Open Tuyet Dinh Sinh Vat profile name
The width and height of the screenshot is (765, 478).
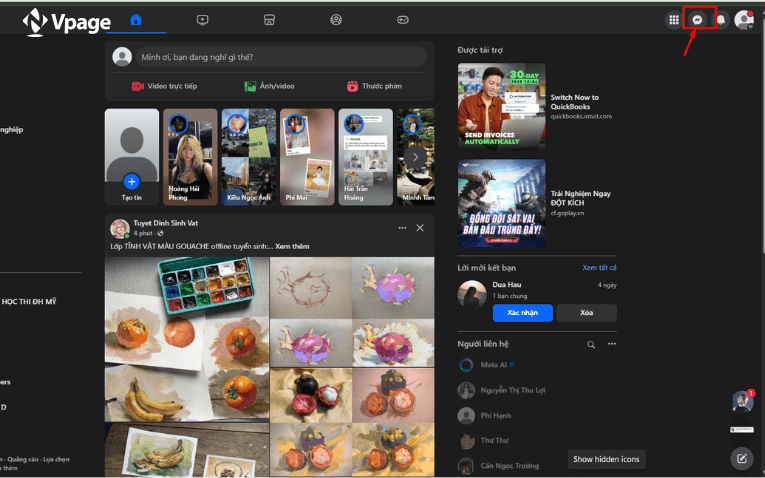pyautogui.click(x=166, y=223)
